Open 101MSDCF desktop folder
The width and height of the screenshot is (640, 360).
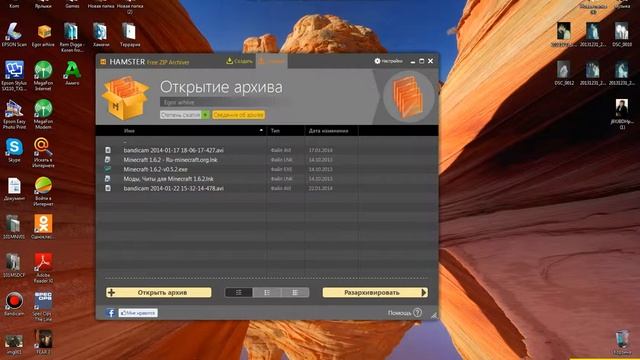pos(14,266)
